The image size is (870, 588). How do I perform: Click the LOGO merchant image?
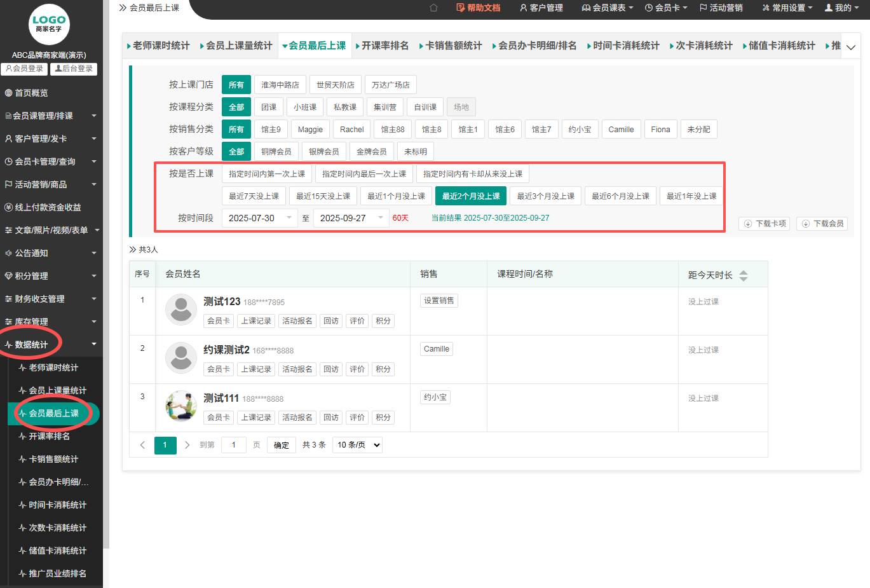(x=49, y=25)
